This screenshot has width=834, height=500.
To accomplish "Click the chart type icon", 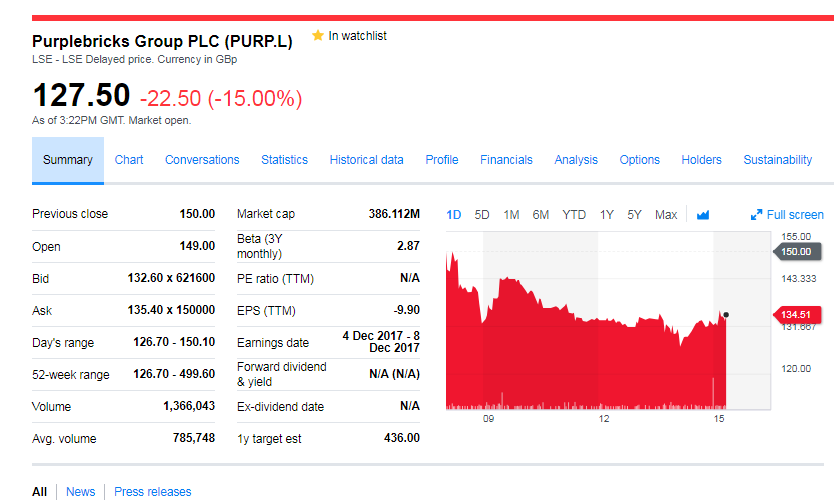I will point(702,215).
